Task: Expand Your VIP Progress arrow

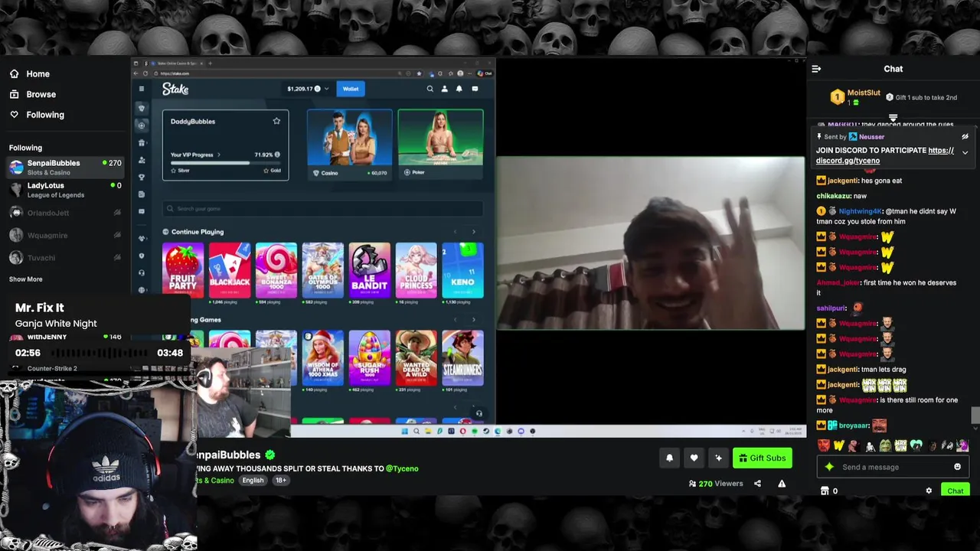Action: pos(218,155)
